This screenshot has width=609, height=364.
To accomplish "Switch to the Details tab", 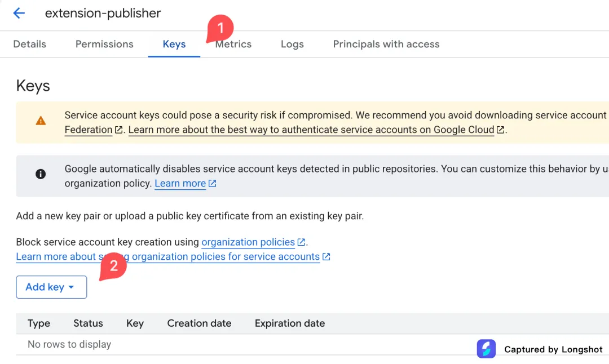I will [x=29, y=45].
